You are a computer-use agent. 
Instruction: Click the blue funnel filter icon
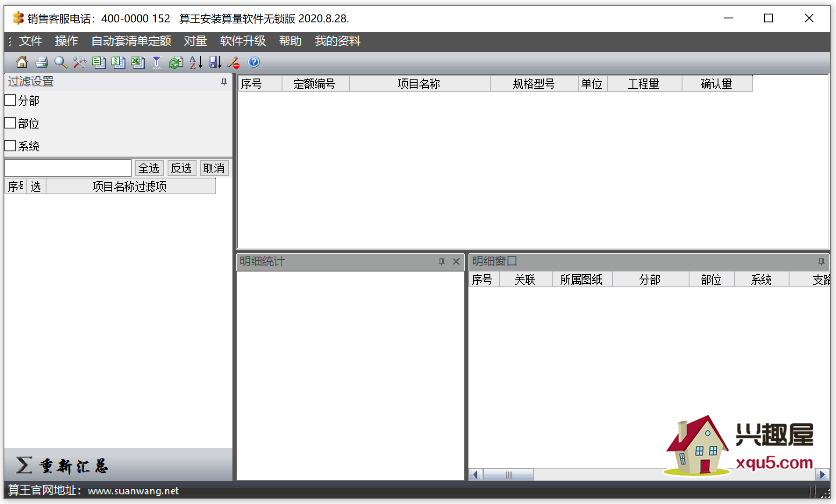pyautogui.click(x=157, y=62)
